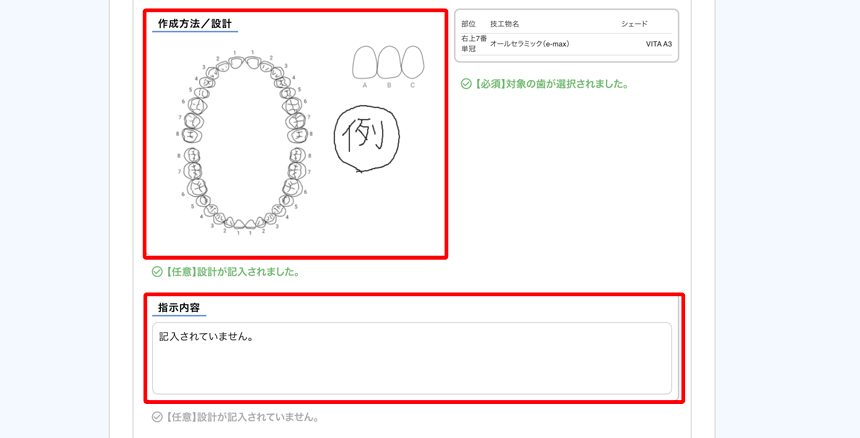
Task: Select tooth outline B in shade guide
Action: [389, 62]
